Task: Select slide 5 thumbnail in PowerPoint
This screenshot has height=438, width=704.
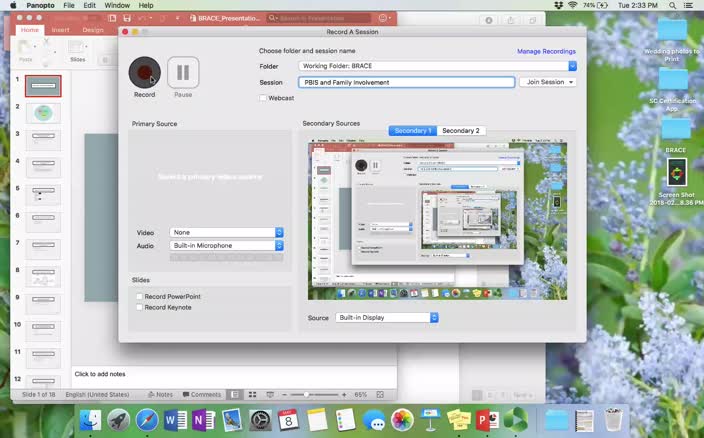Action: (43, 195)
